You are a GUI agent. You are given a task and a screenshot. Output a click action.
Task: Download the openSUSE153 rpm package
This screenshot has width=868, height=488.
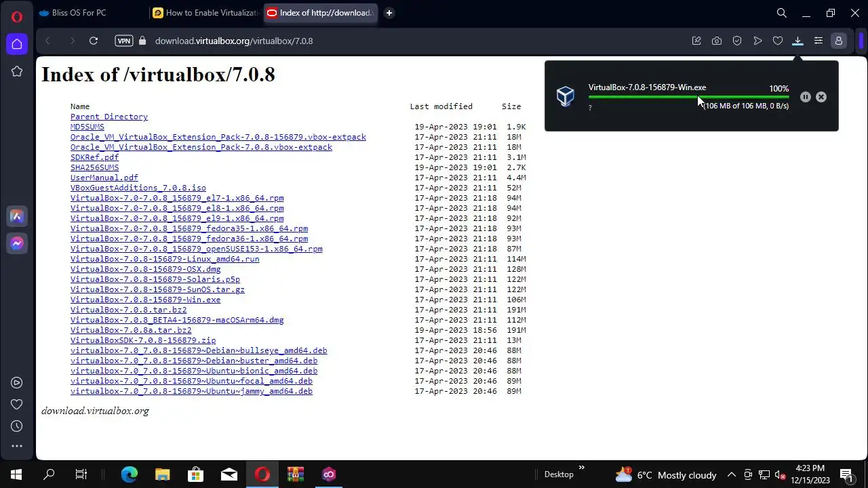tap(197, 249)
